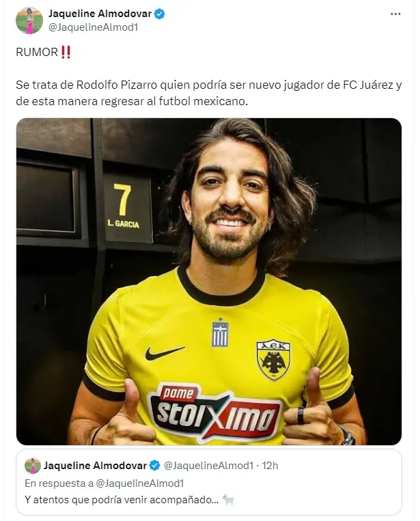Open author name inside the quoted tweet
The height and width of the screenshot is (521, 420).
pos(95,466)
